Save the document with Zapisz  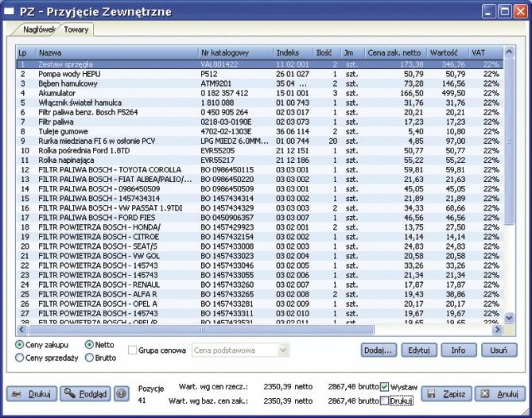coord(446,393)
